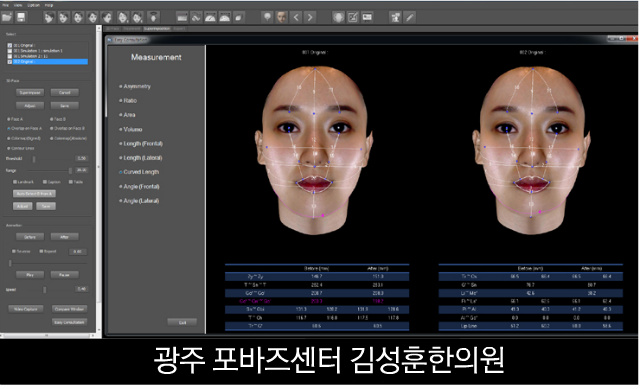
Task: Select Overlap on Face B option
Action: coord(67,128)
